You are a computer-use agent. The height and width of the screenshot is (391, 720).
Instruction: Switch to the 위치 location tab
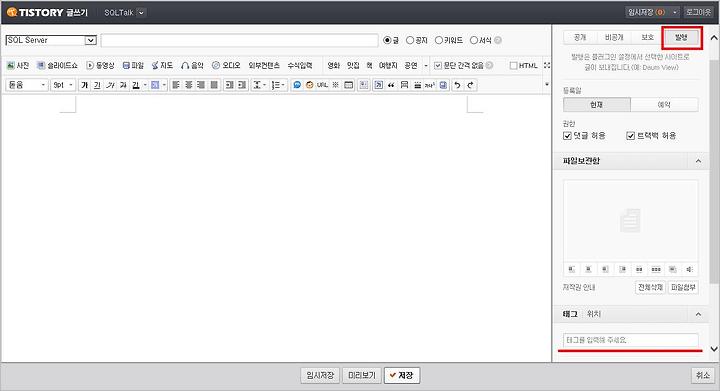(594, 314)
